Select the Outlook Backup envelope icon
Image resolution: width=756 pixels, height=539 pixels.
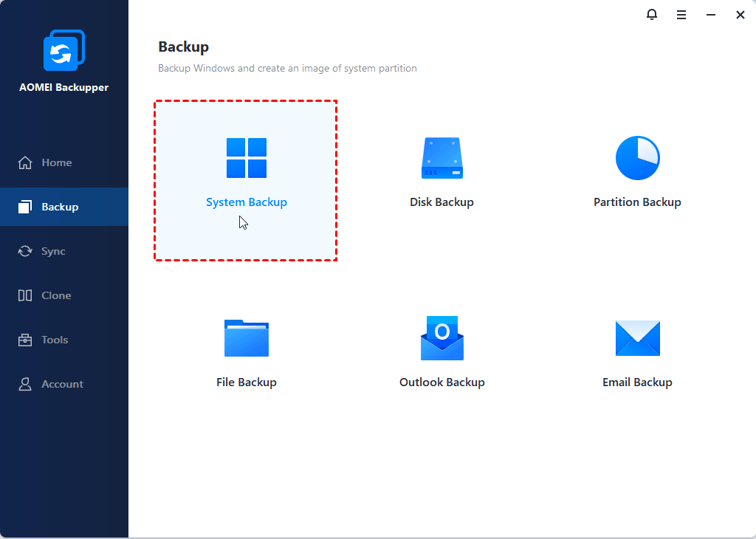coord(441,339)
